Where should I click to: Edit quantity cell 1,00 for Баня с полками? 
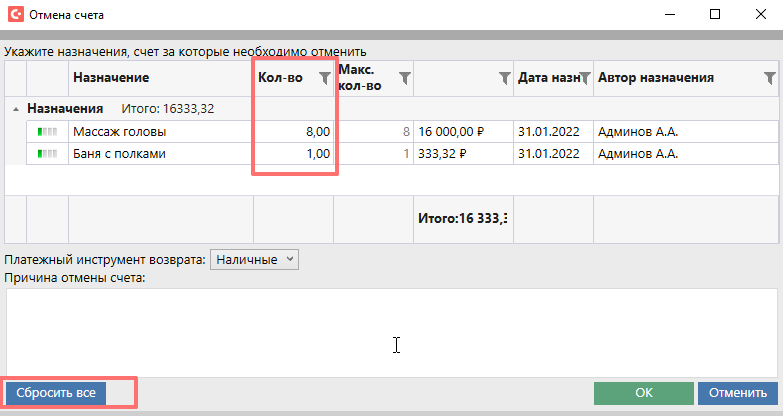294,154
